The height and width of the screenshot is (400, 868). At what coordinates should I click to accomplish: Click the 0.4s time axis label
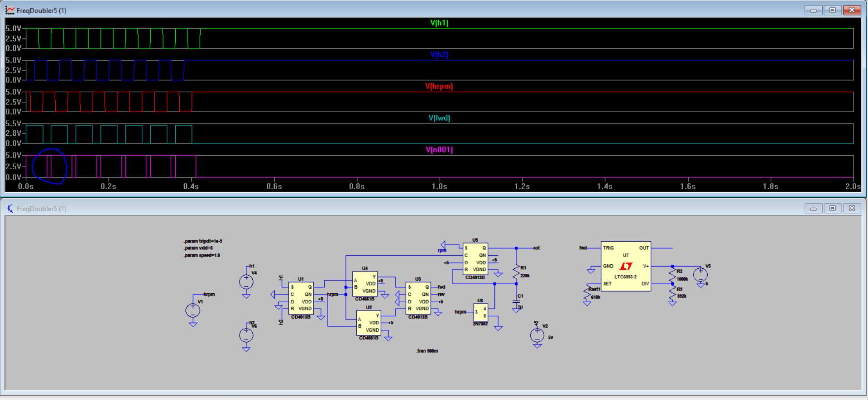click(x=191, y=186)
